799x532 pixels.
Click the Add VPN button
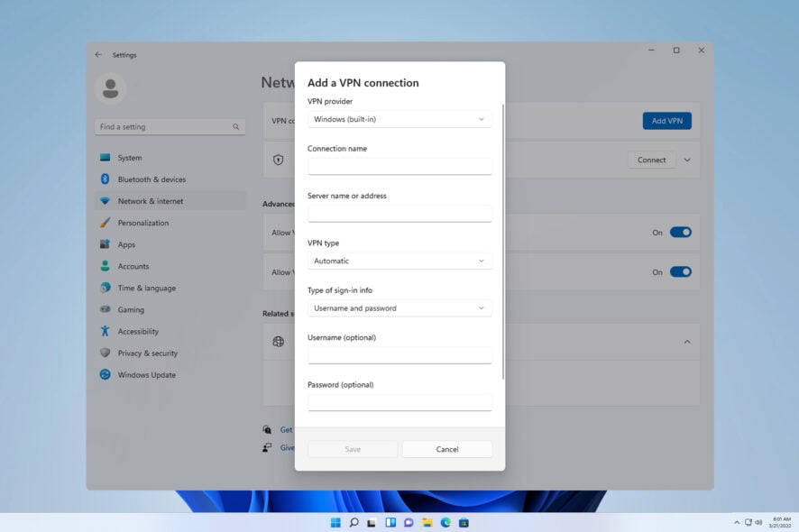pyautogui.click(x=666, y=120)
